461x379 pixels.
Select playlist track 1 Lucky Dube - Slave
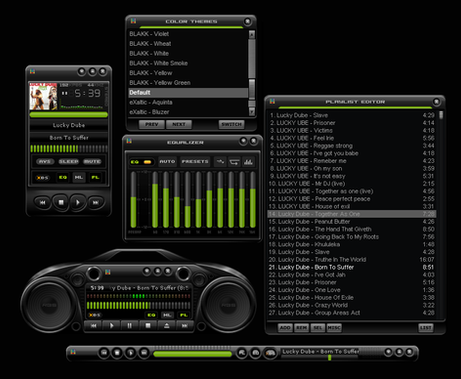pos(352,115)
